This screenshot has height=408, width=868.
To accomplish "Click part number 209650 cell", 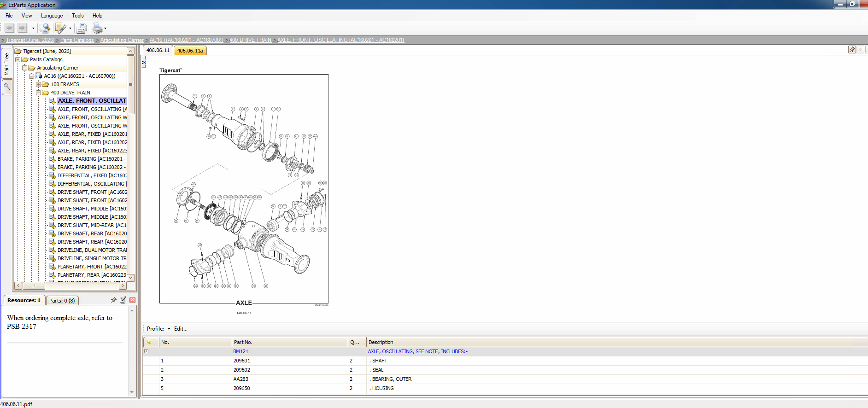I will 290,388.
